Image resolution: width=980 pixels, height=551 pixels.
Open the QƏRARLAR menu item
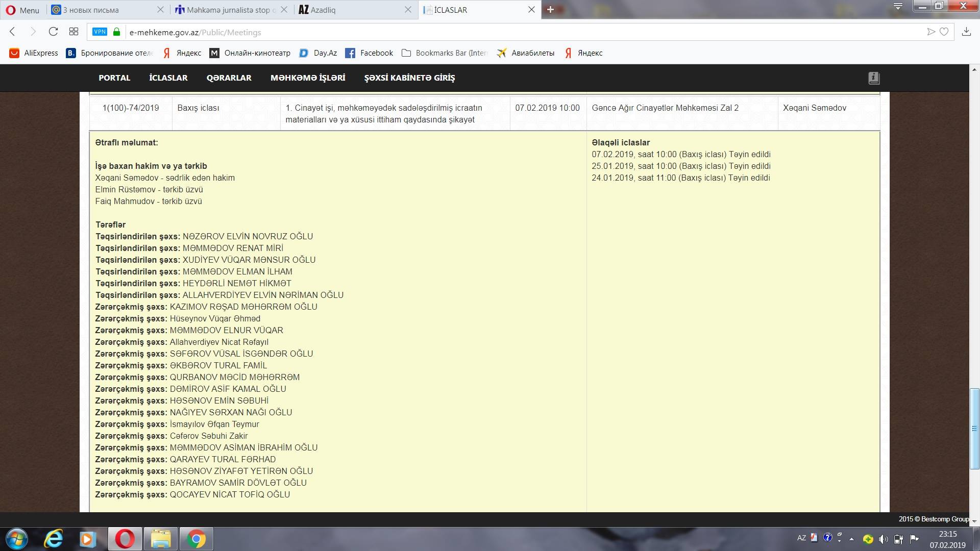pos(229,78)
